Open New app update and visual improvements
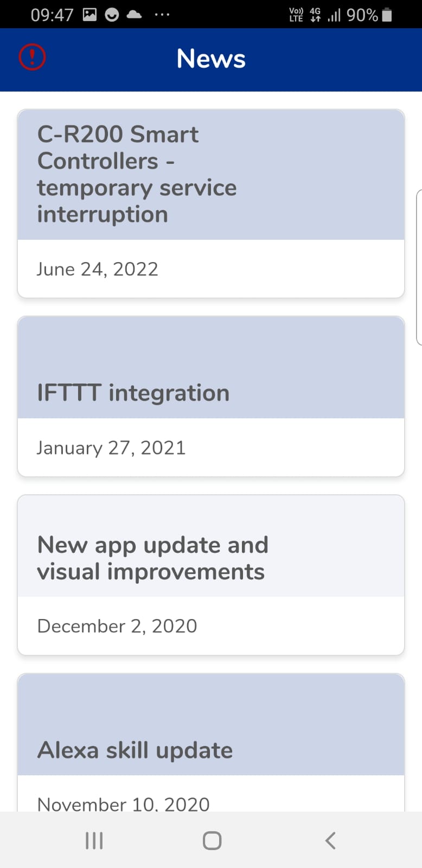Image resolution: width=422 pixels, height=868 pixels. point(152,558)
